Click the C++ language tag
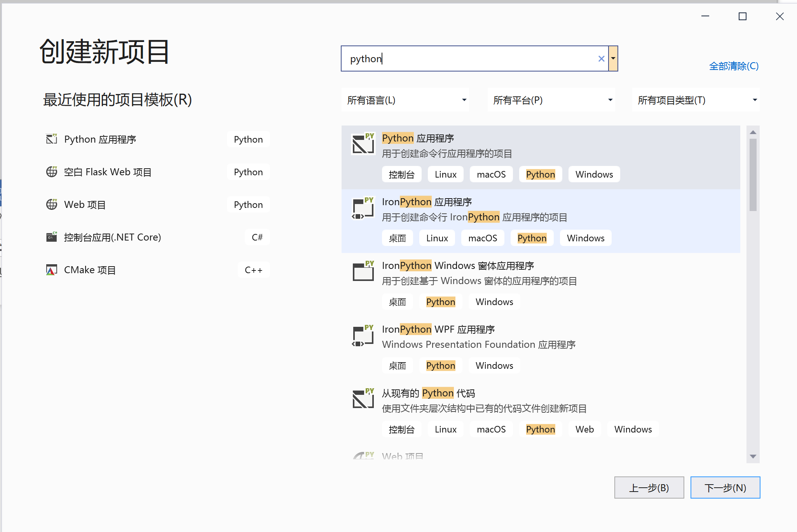The height and width of the screenshot is (532, 797). tap(253, 270)
